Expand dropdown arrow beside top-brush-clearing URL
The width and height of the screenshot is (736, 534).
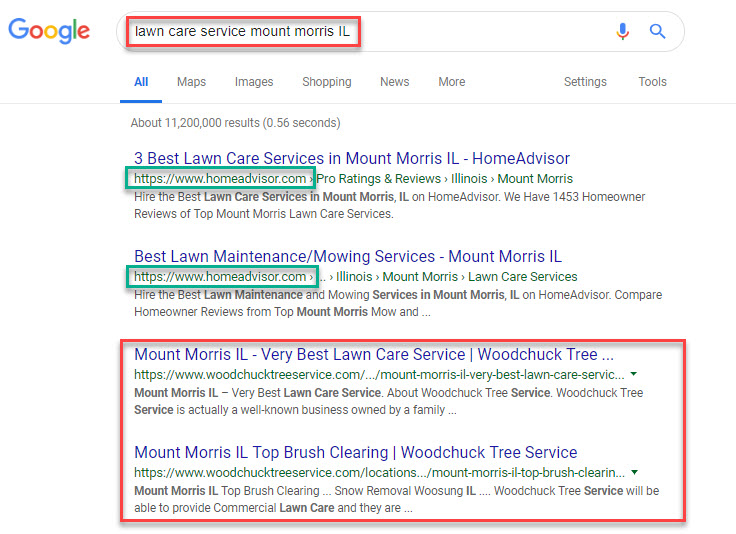(634, 472)
